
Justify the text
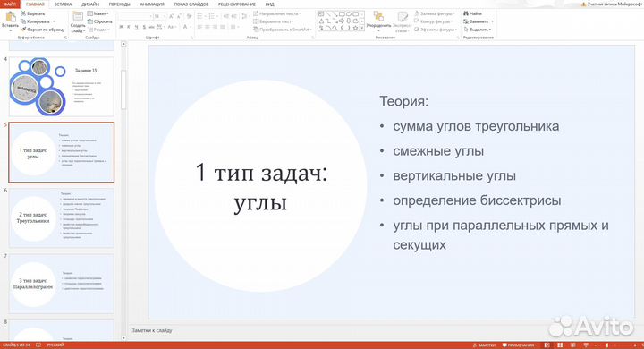tap(223, 27)
